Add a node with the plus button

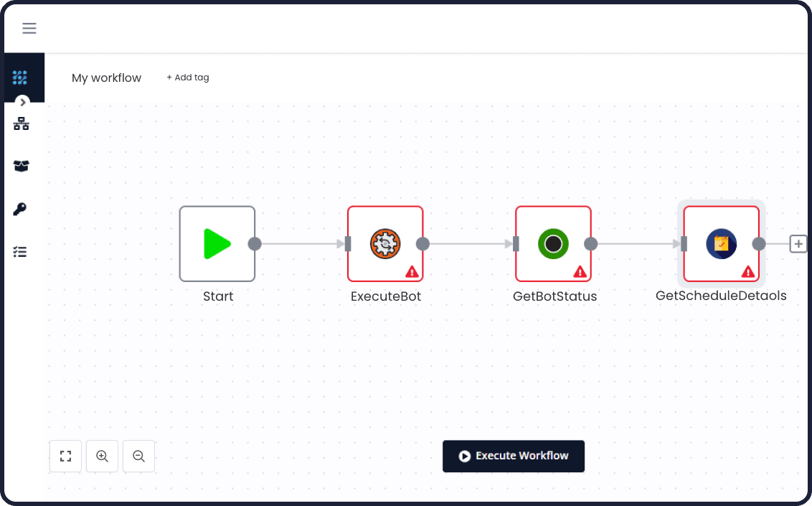(798, 244)
